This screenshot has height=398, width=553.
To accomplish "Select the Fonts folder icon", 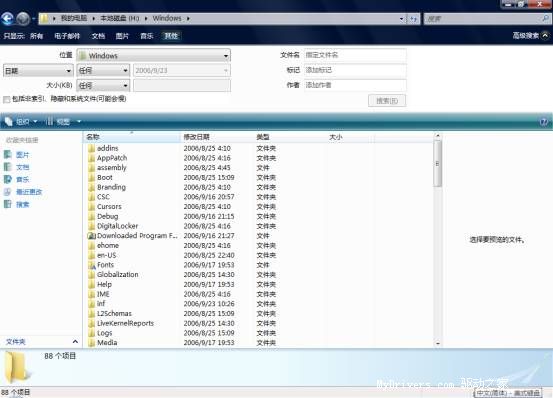I will pyautogui.click(x=91, y=265).
